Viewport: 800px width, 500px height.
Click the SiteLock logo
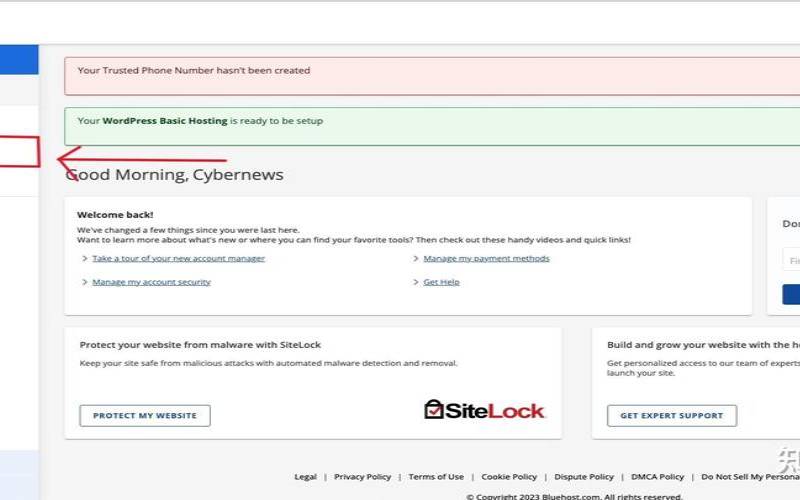(x=484, y=410)
